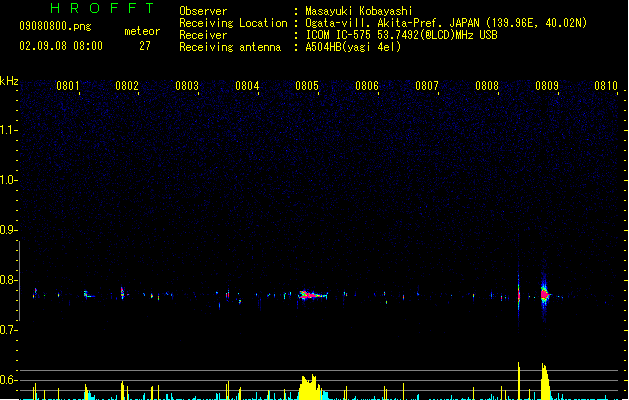Click the 0808 time axis marker

tap(487, 86)
